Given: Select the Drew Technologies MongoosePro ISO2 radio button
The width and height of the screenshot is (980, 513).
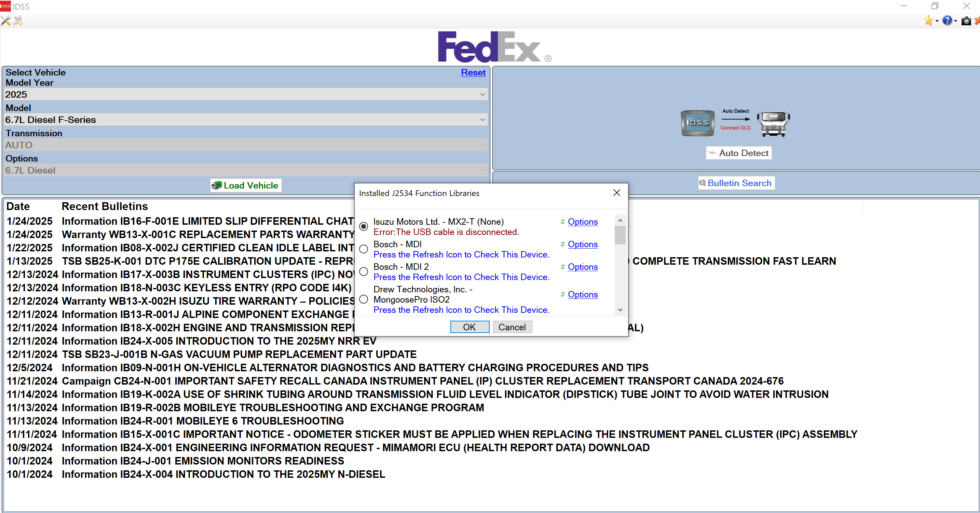Looking at the screenshot, I should tap(363, 299).
